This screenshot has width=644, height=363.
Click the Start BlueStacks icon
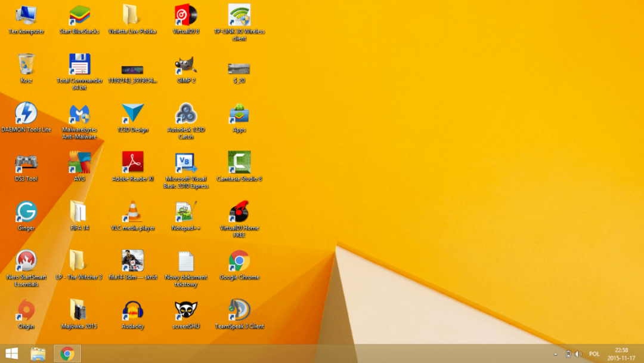tap(79, 16)
